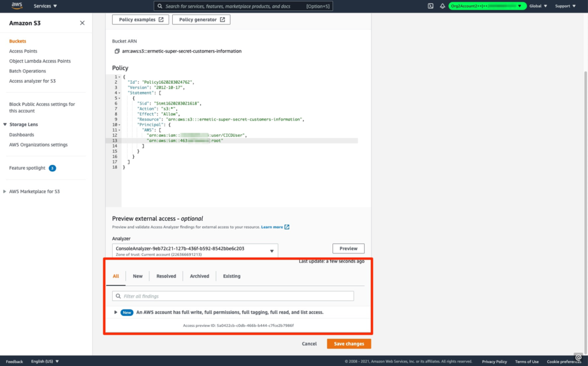The image size is (588, 366).
Task: Close the Amazon S3 sidebar panel
Action: click(x=82, y=23)
